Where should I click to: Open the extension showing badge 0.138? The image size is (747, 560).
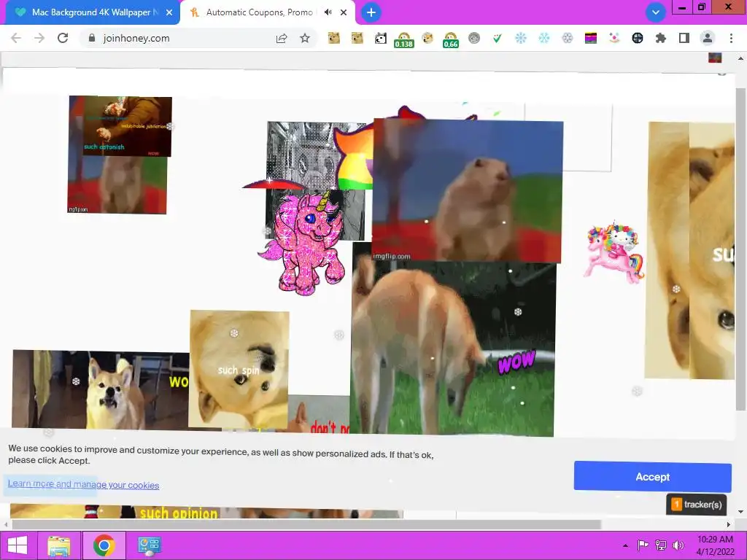click(403, 39)
